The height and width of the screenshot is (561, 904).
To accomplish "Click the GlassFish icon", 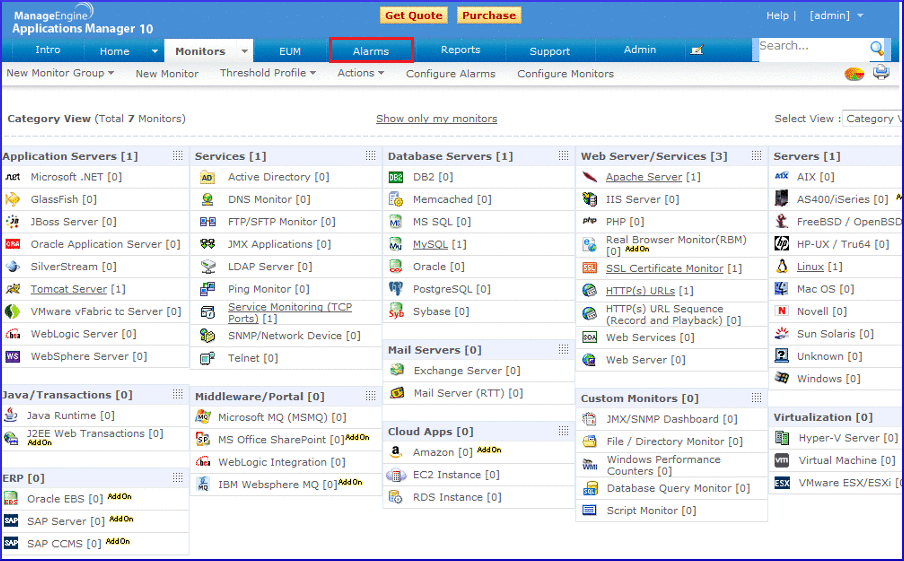I will [13, 199].
